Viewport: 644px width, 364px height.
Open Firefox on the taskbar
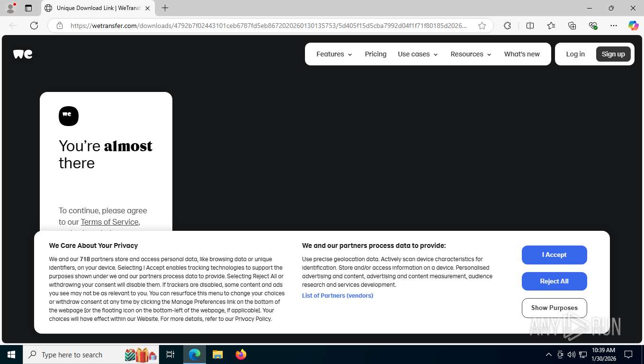coord(241,355)
